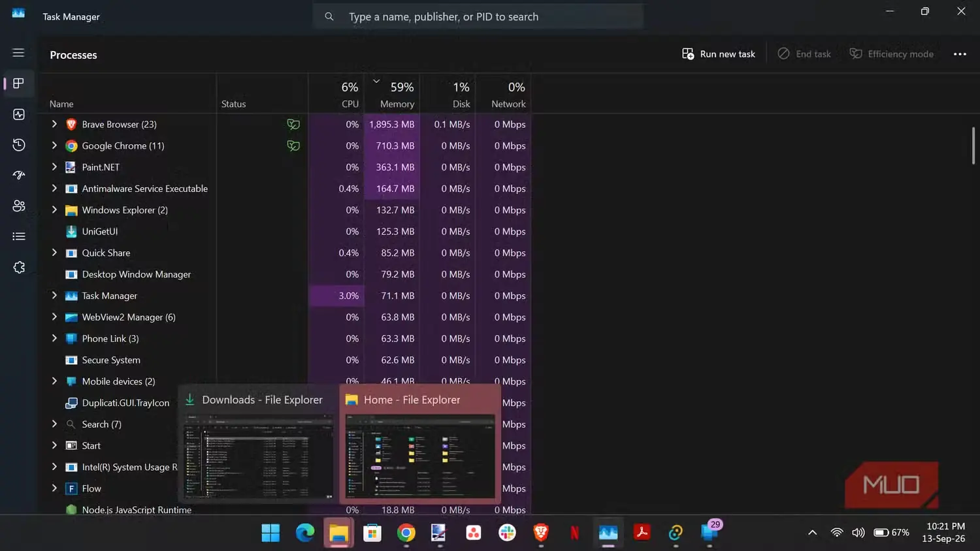Click the Run new task button

click(719, 54)
